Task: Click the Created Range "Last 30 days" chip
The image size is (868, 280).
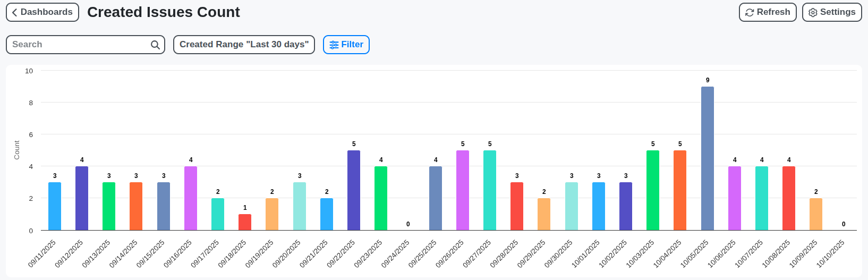Action: [x=244, y=45]
